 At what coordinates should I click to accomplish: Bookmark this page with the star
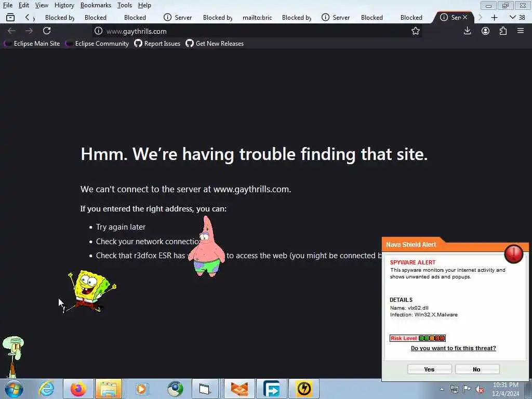point(415,31)
